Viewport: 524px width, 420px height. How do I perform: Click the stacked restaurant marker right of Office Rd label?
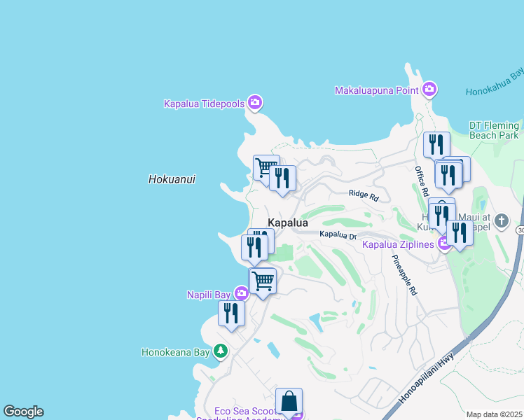[448, 176]
